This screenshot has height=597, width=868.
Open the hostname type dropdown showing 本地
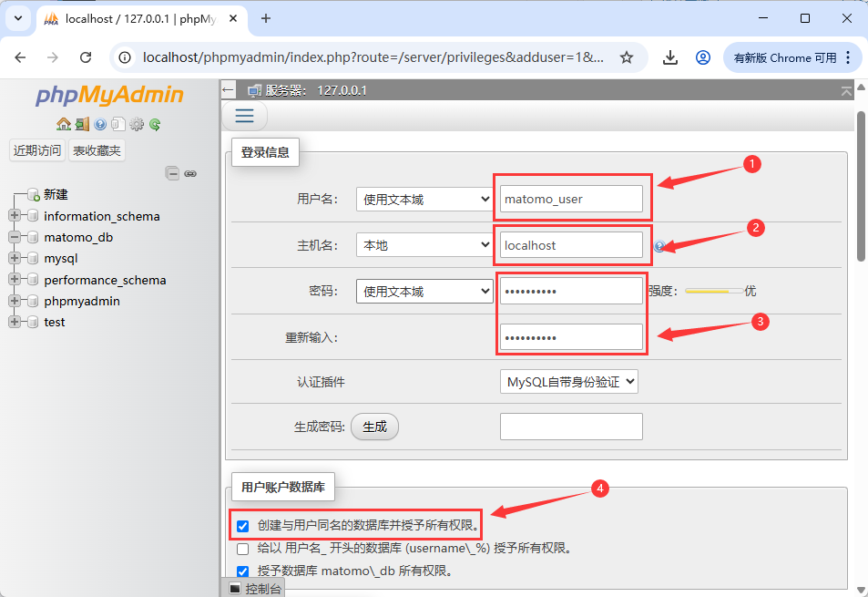coord(424,245)
